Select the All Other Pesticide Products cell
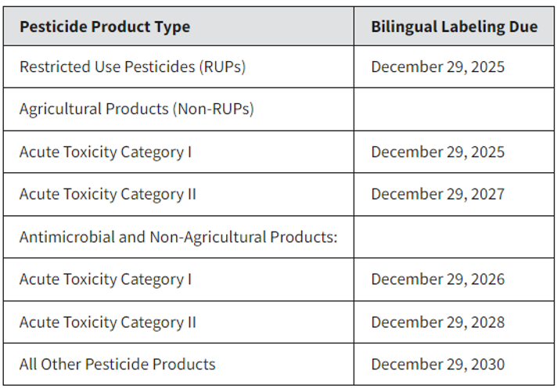The width and height of the screenshot is (557, 392). click(178, 365)
